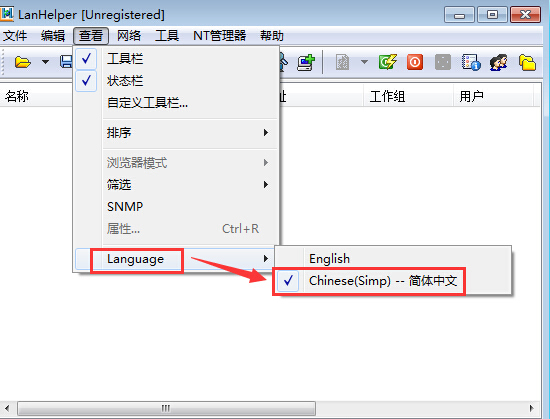Click the 属性... Ctrl+R menu entry

[x=176, y=229]
